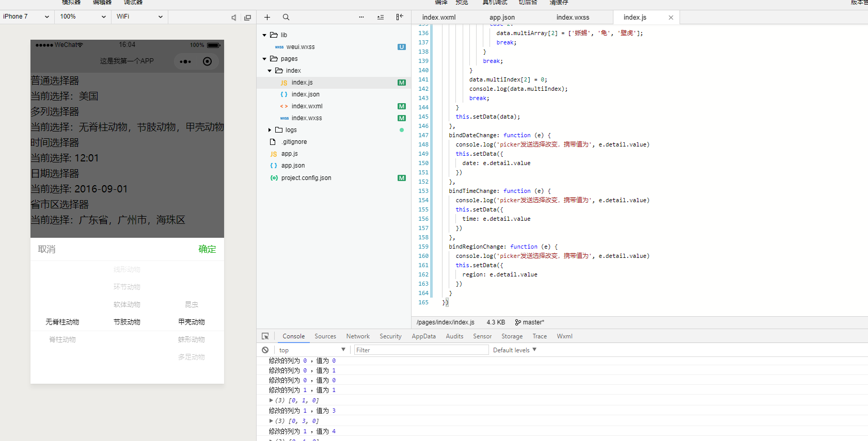Click the detach simulator window icon
Screen dimensions: 868x441
pos(247,18)
